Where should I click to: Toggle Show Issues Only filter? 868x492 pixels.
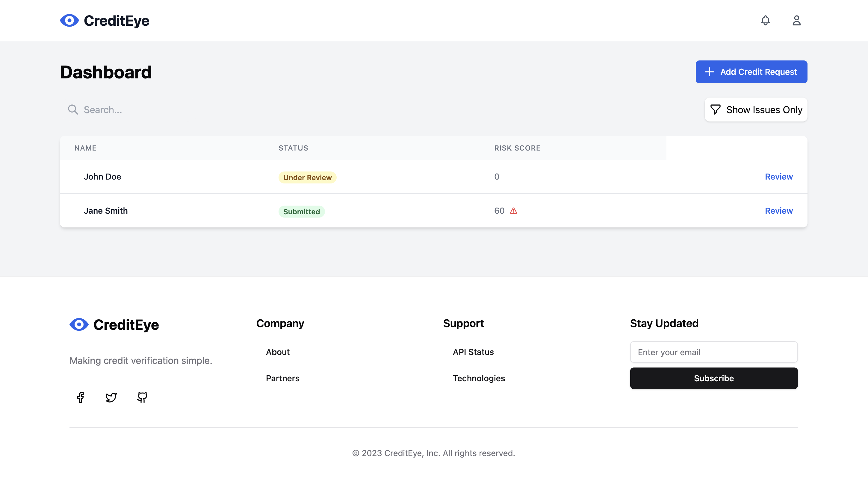click(x=756, y=110)
